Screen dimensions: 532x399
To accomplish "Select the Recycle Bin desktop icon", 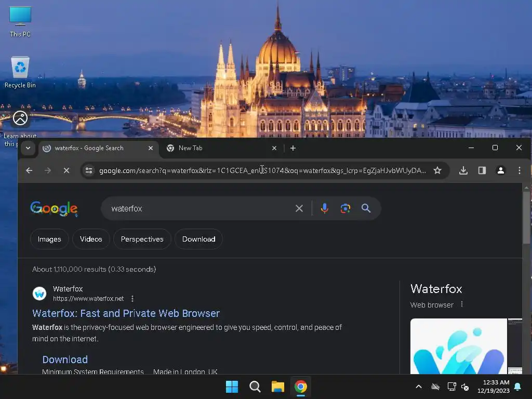I will tap(20, 72).
